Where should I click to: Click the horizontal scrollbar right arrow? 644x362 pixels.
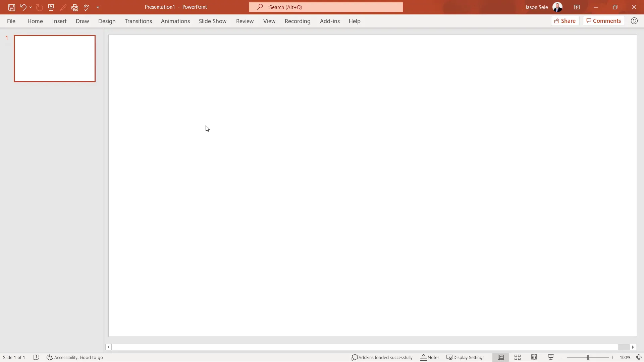pos(633,347)
